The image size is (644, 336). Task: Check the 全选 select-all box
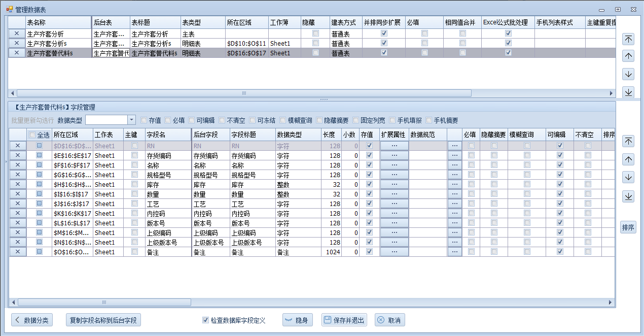tap(33, 135)
